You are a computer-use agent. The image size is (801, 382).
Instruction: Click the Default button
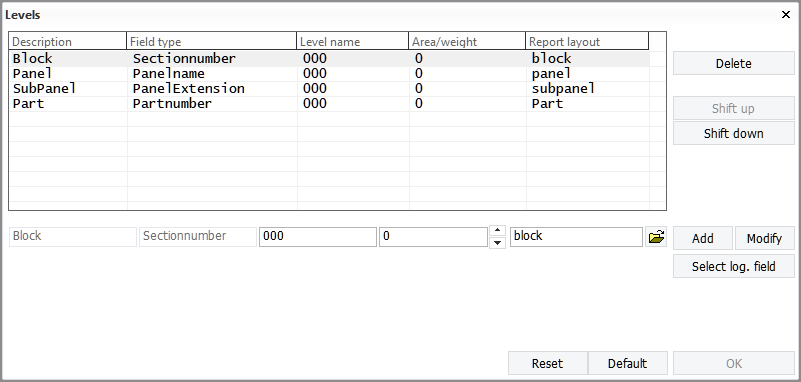point(627,363)
